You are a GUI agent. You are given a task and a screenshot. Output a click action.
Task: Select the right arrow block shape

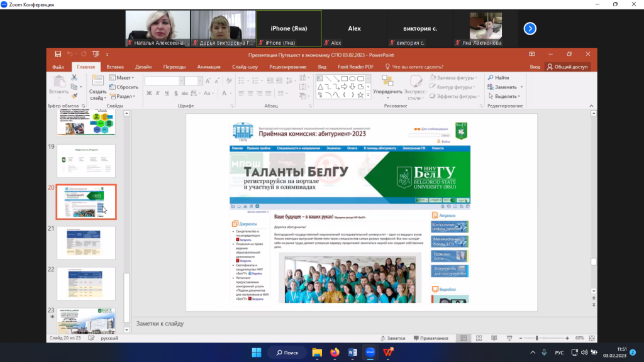pos(344,87)
